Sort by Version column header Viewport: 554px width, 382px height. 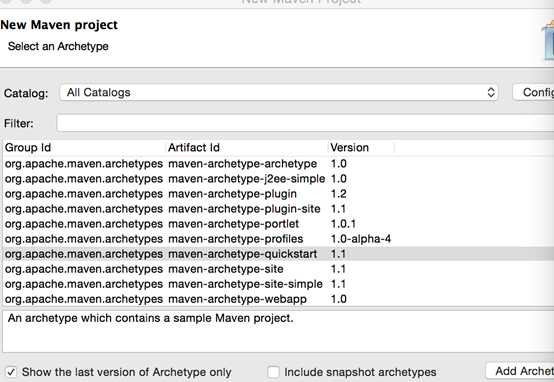[361, 148]
